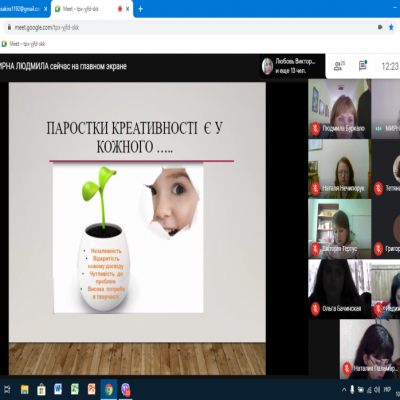Image resolution: width=400 pixels, height=400 pixels.
Task: Open the volume control in system tray
Action: pyautogui.click(x=377, y=389)
